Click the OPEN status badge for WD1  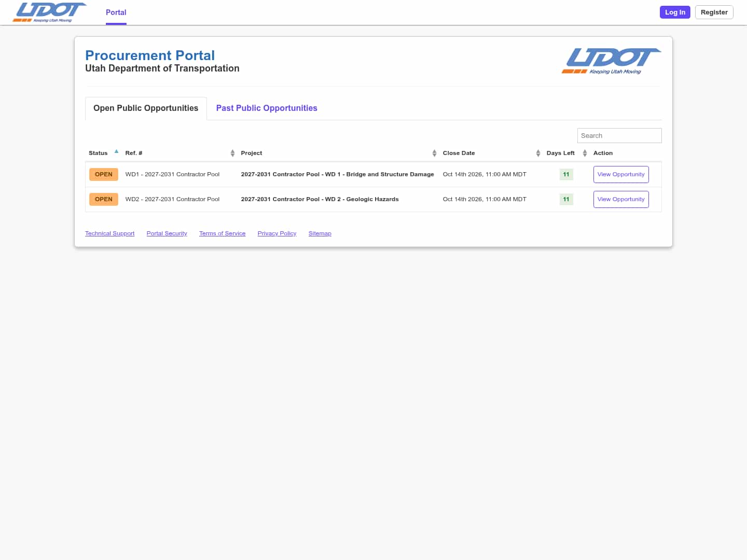tap(104, 174)
